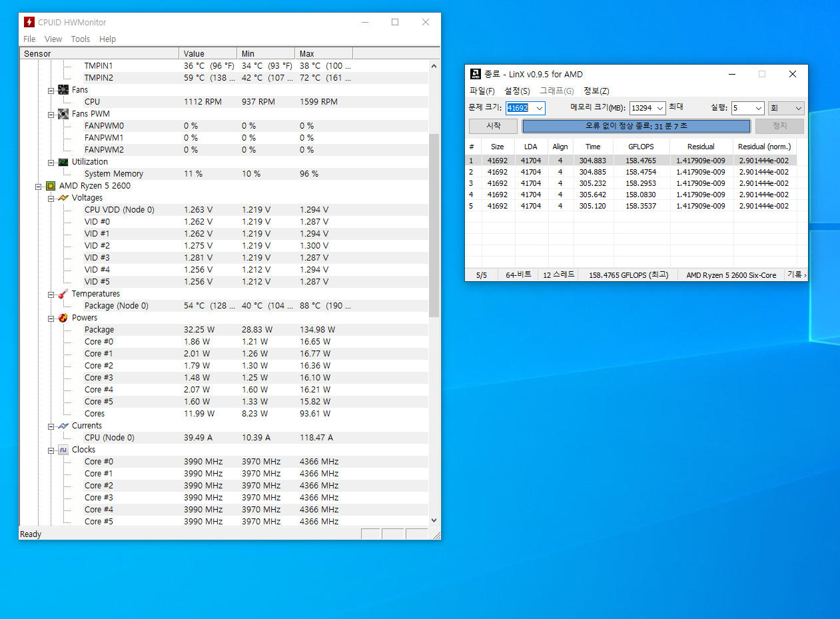
Task: Click the Utilization category icon
Action: point(63,162)
